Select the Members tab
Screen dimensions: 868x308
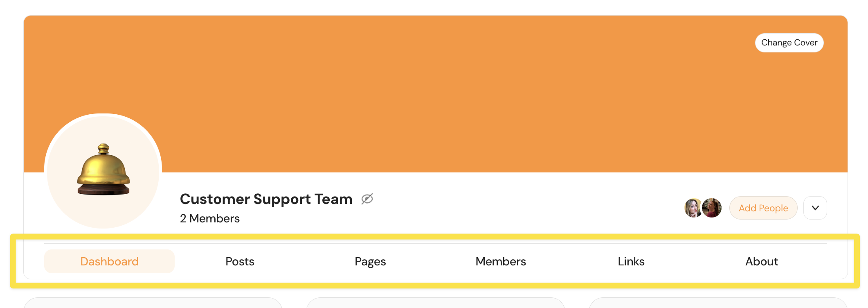pos(501,261)
